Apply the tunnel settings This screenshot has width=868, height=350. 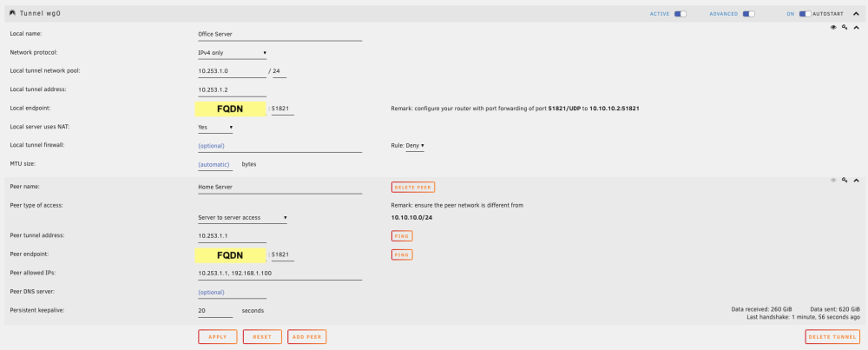point(218,337)
